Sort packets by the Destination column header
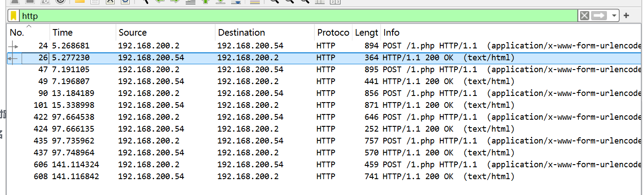644x195 pixels. (x=265, y=32)
